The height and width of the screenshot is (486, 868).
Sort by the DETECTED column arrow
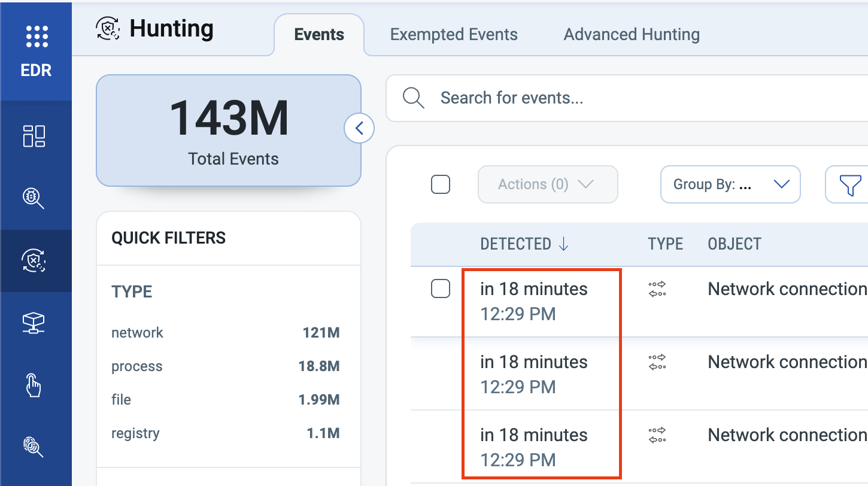[x=563, y=244]
